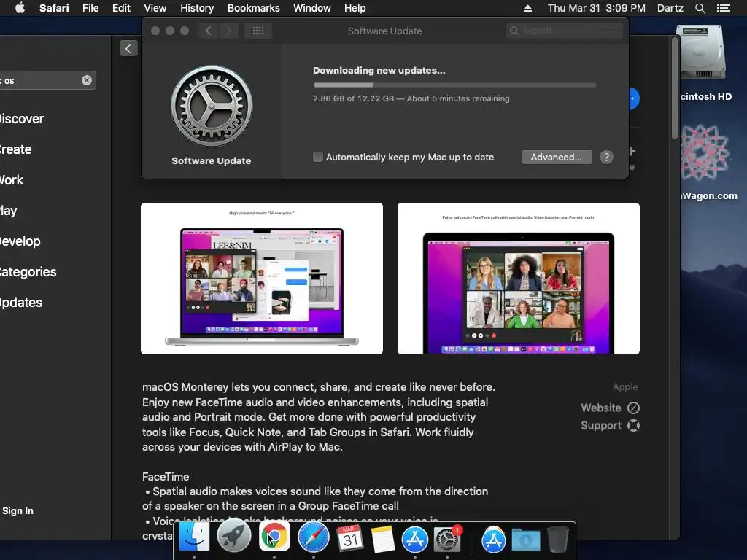Open App Store icon beside Downloads folder
Image resolution: width=747 pixels, height=560 pixels.
[x=493, y=539]
